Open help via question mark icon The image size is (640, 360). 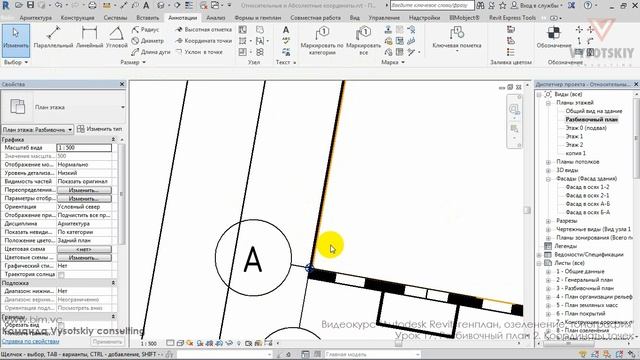[588, 5]
